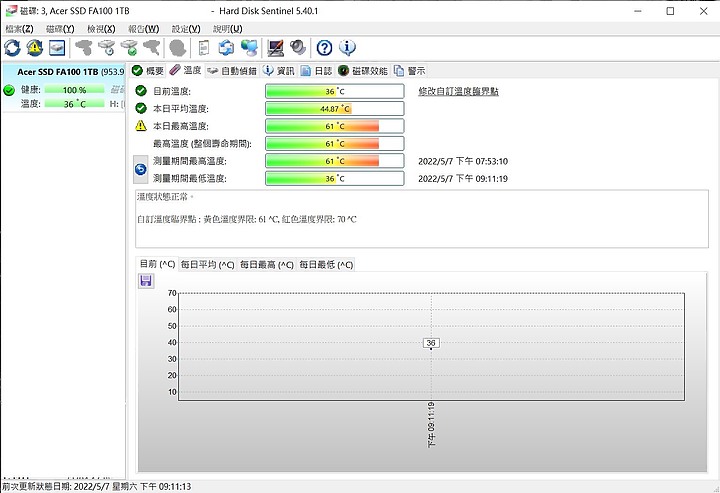720x493 pixels.
Task: Click the 2022/5/7 下午 07:53:10 timestamp
Action: (463, 161)
